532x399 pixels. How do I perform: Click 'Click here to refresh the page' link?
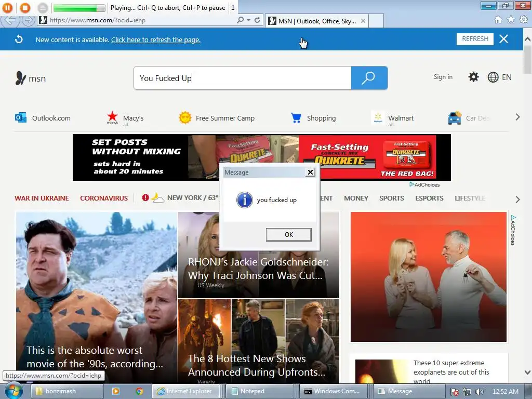[156, 39]
